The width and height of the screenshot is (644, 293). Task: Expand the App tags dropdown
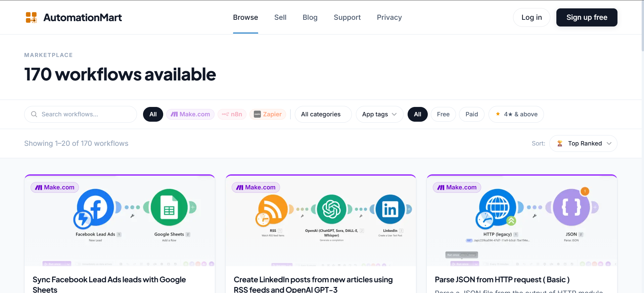click(380, 114)
